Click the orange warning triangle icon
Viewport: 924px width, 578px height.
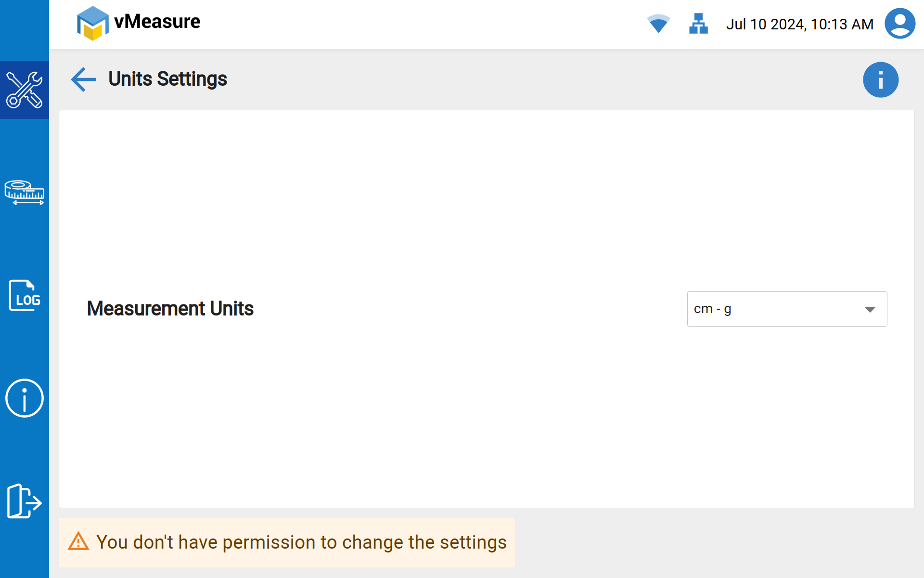tap(78, 542)
